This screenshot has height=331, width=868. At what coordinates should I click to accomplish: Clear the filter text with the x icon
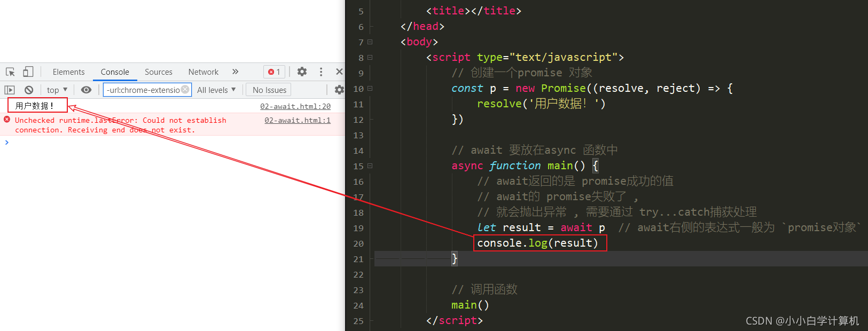[185, 89]
